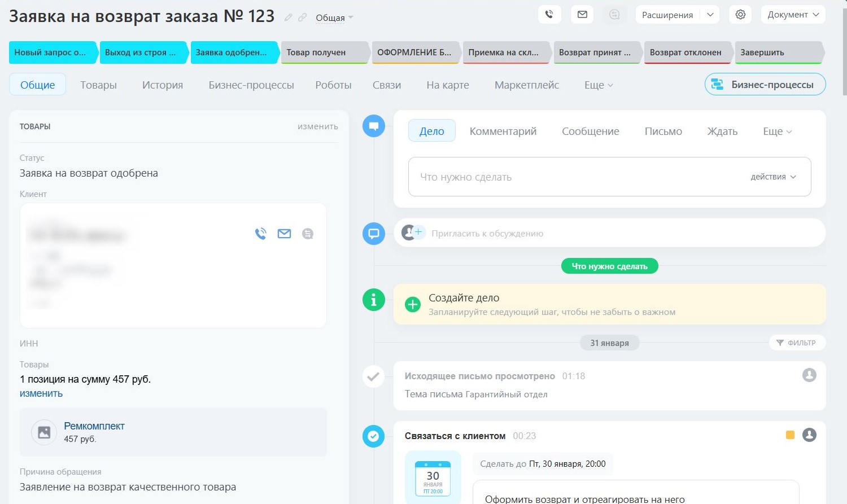This screenshot has height=504, width=847.
Task: Click blue check icon beside Связаться с клиентом
Action: pyautogui.click(x=373, y=436)
